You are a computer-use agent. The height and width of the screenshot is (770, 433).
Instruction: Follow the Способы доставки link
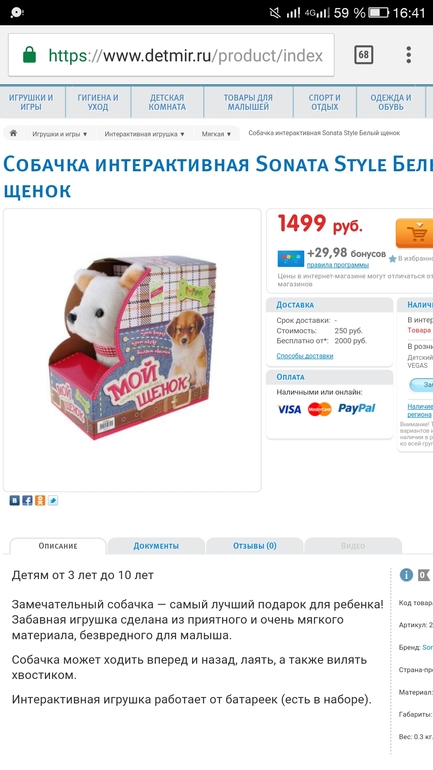coord(305,356)
